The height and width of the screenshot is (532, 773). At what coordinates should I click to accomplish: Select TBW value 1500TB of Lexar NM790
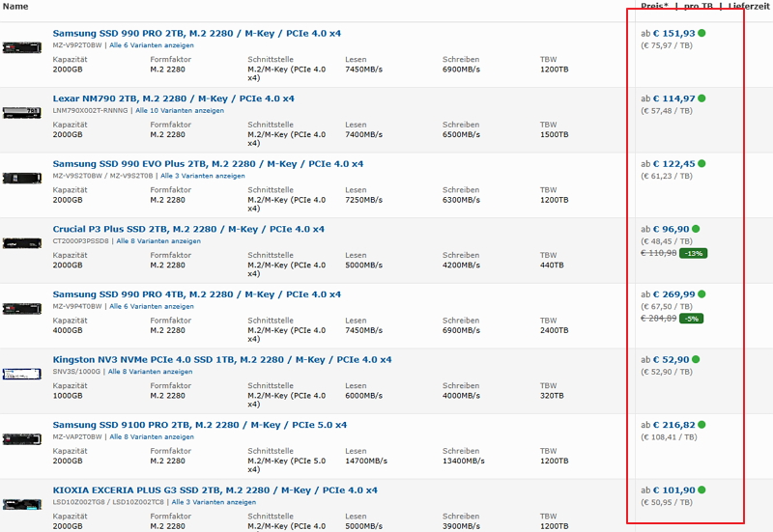click(x=554, y=134)
